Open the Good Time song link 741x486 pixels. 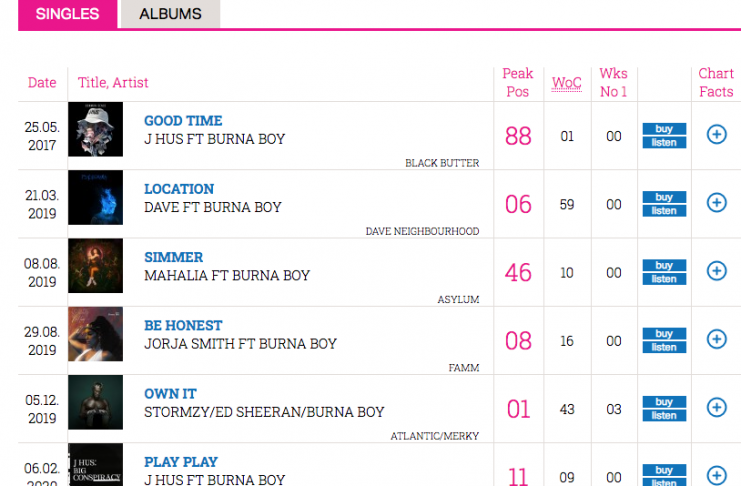click(183, 121)
